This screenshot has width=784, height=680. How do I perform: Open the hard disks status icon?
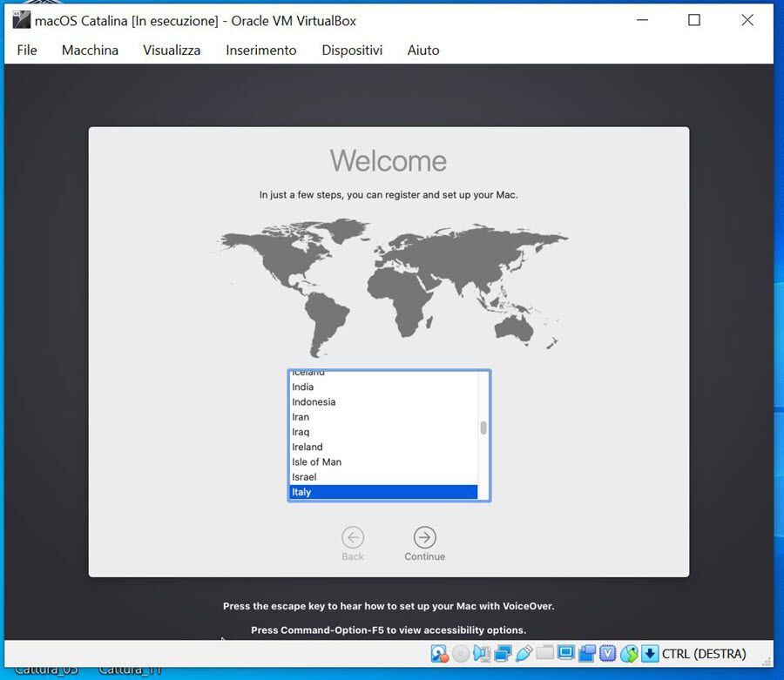438,653
